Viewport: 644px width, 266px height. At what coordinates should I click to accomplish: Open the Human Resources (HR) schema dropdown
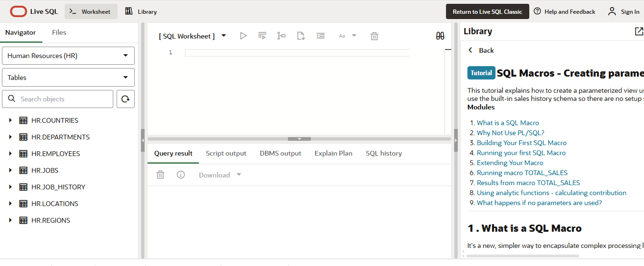(x=69, y=56)
